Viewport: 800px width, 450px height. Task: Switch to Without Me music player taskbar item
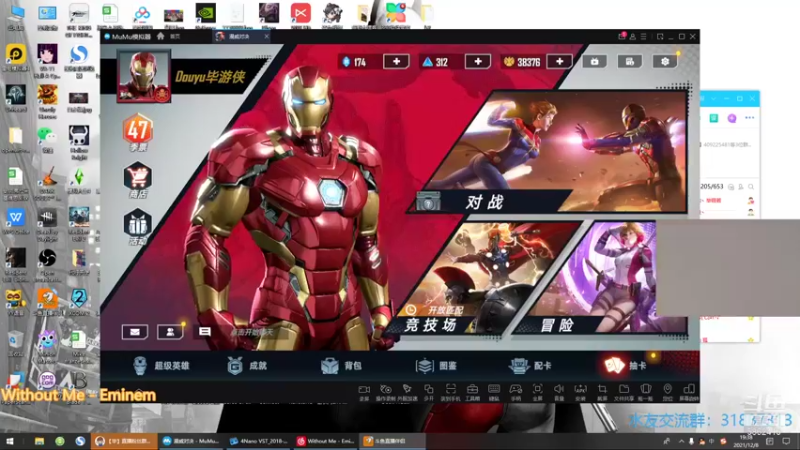pos(326,441)
